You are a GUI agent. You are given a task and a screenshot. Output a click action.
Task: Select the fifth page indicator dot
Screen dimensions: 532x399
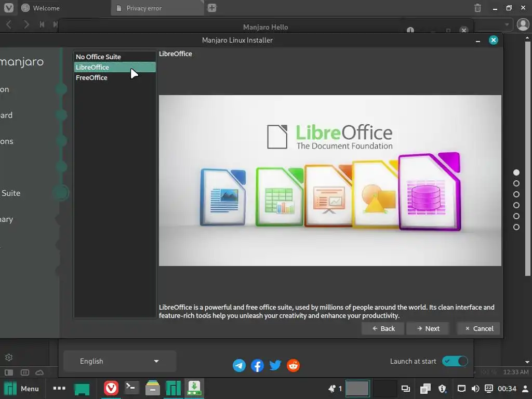click(516, 216)
